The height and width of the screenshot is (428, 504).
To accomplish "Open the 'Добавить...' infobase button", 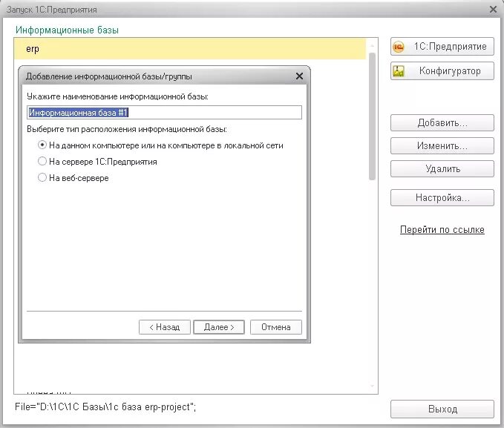I will click(x=442, y=122).
